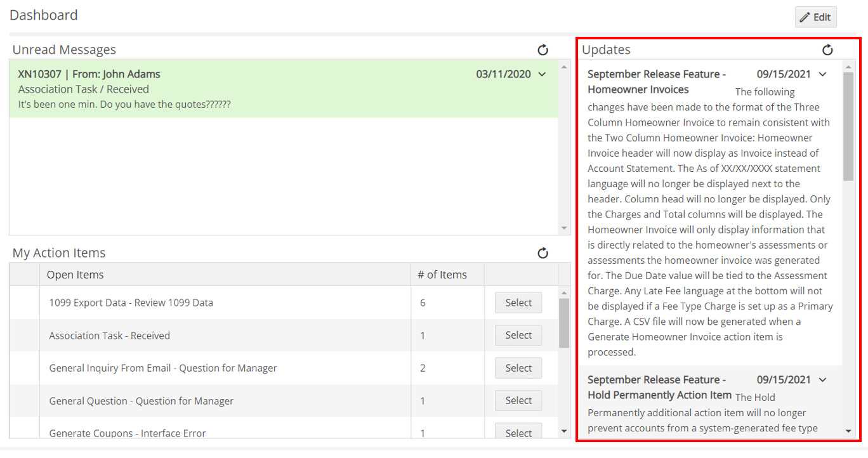The image size is (868, 458).
Task: Click Unread Messages scroll up arrow
Action: coord(564,66)
